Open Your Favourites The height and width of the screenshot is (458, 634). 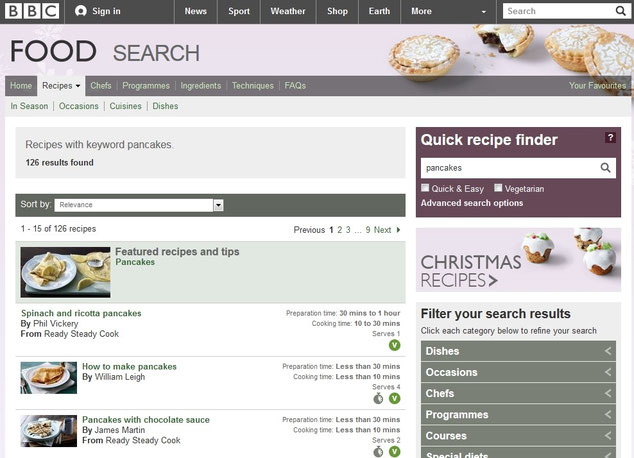(597, 86)
